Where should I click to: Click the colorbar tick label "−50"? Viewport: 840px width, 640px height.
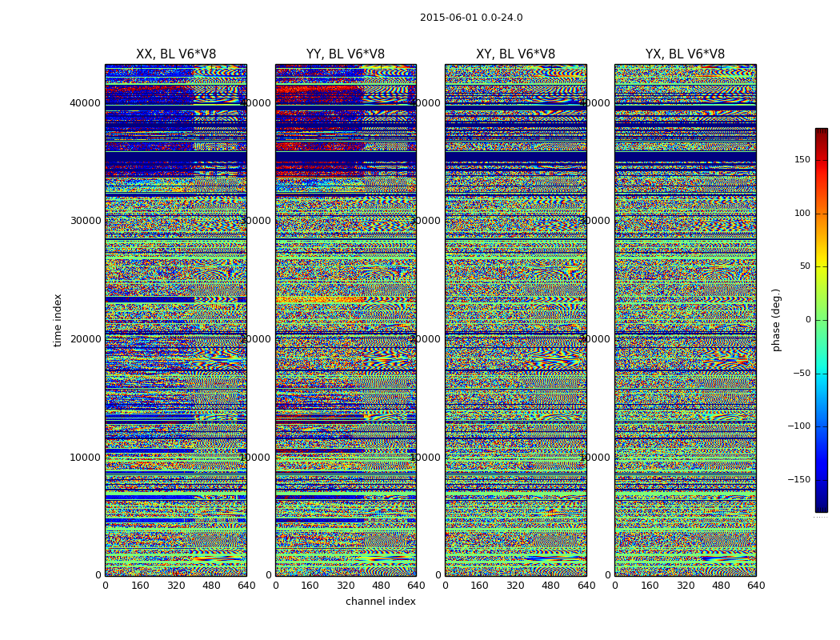tap(802, 373)
